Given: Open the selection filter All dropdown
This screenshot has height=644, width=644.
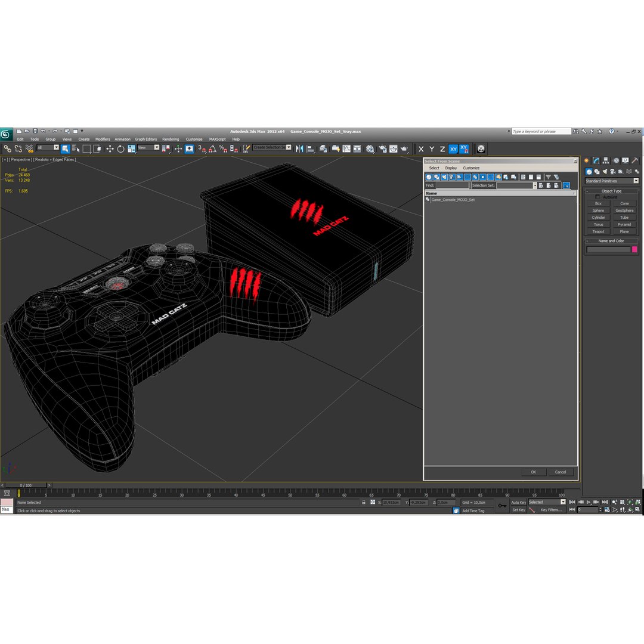Looking at the screenshot, I should (x=48, y=147).
